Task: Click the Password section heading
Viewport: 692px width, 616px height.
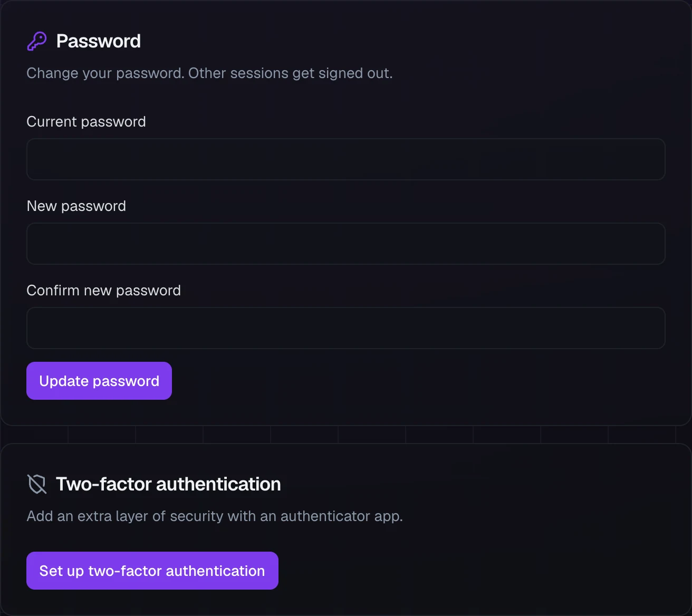Action: coord(99,41)
